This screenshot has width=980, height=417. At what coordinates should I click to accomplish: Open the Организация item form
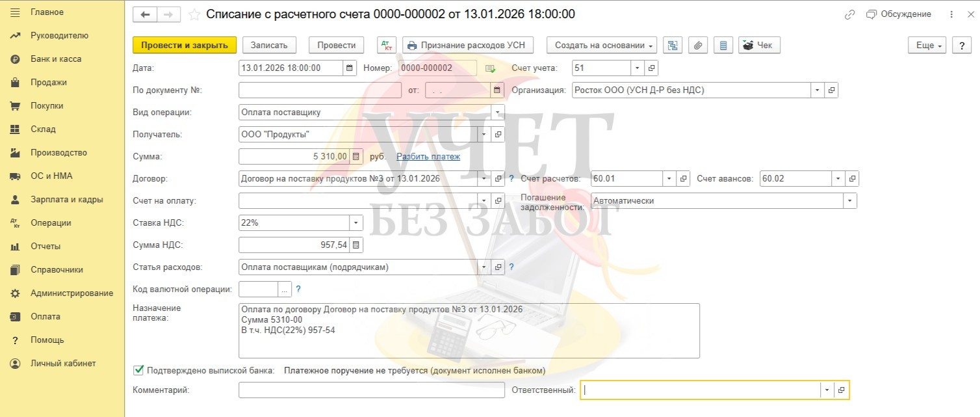(x=831, y=90)
